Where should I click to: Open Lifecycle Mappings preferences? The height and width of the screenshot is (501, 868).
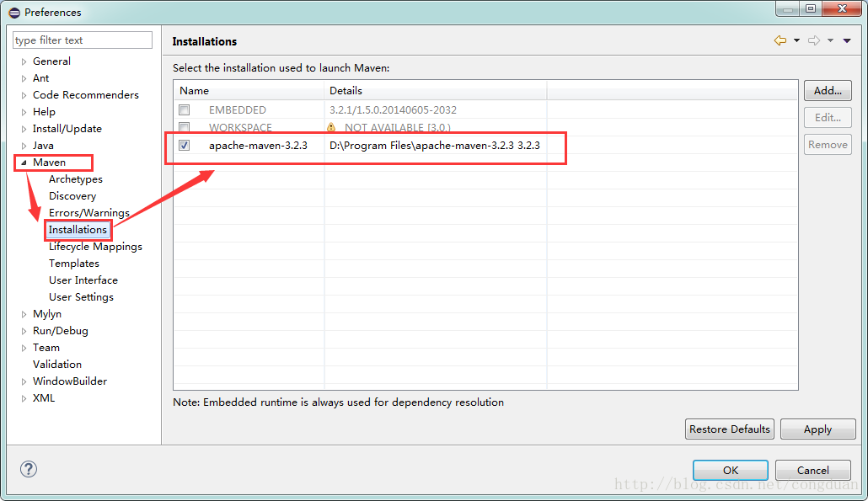tap(95, 247)
